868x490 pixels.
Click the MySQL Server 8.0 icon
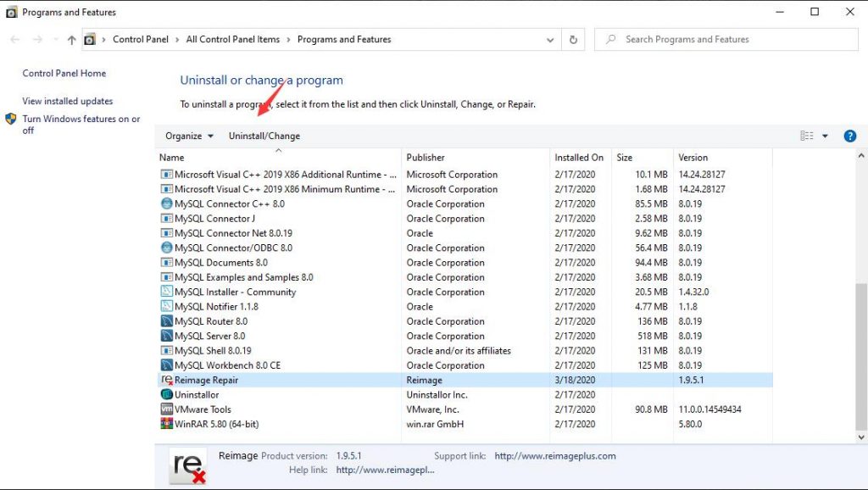tap(167, 336)
